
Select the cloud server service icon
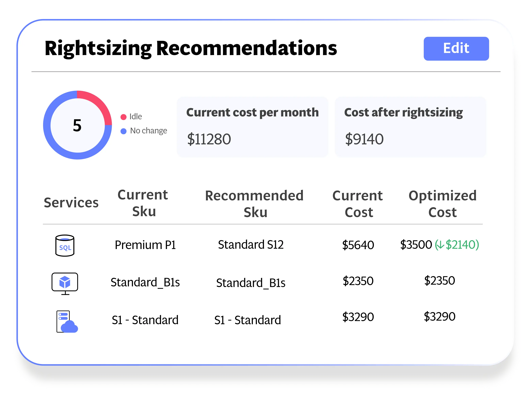click(67, 322)
